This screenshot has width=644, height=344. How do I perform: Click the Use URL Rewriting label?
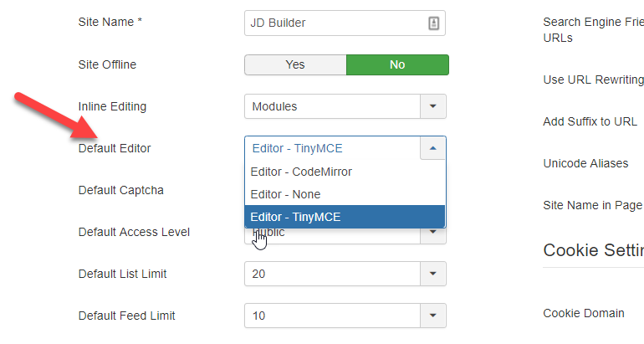pyautogui.click(x=593, y=80)
